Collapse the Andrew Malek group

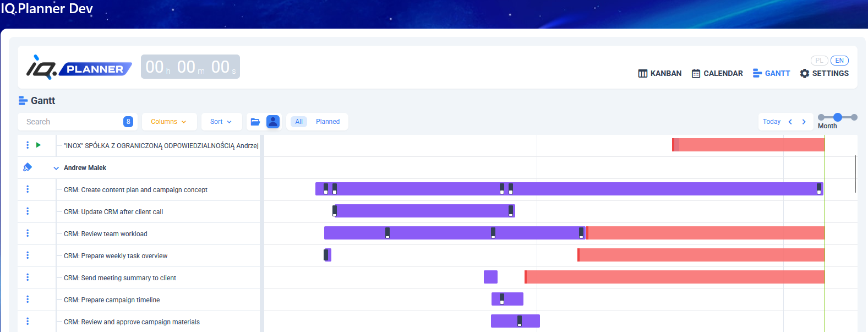point(56,168)
